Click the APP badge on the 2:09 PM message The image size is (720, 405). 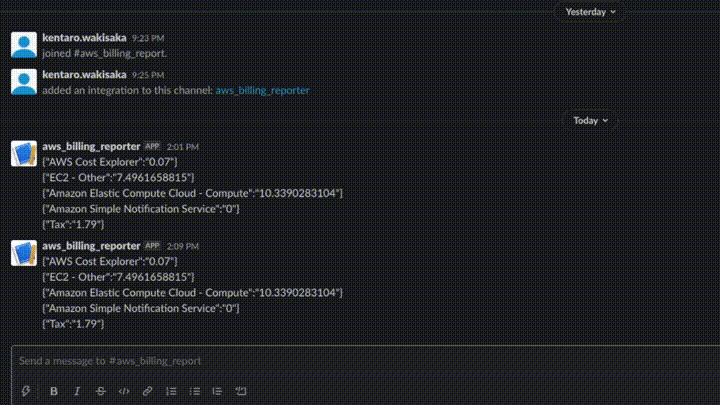152,246
